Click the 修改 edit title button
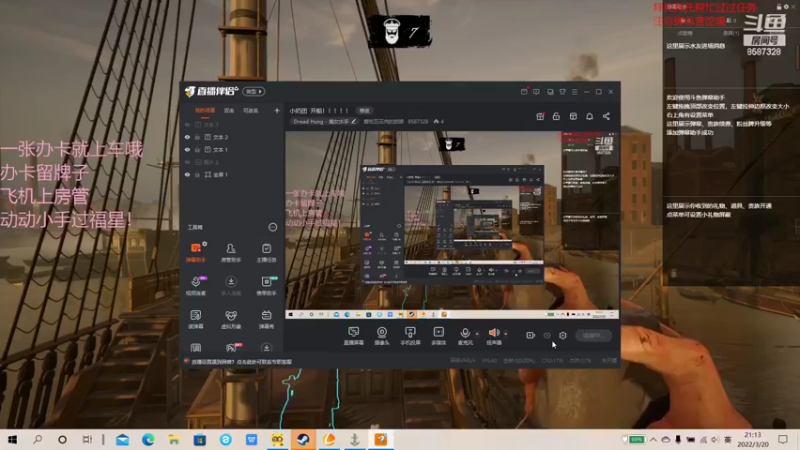 [x=364, y=110]
